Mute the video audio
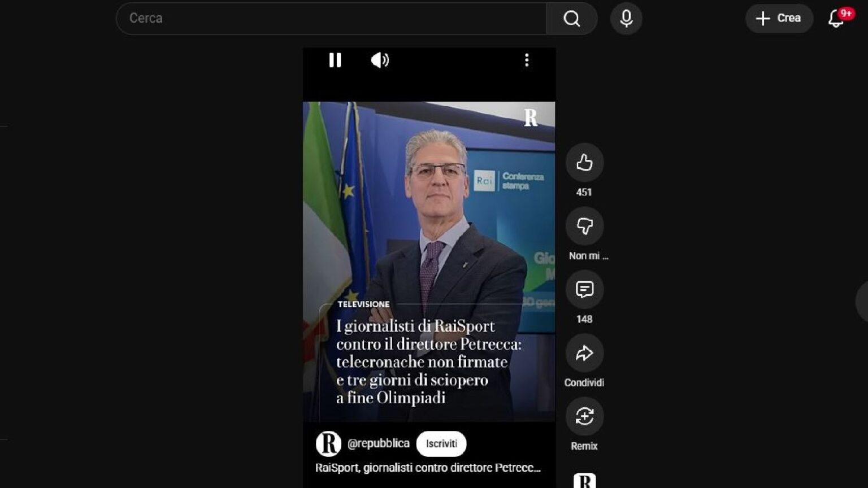 [x=379, y=60]
